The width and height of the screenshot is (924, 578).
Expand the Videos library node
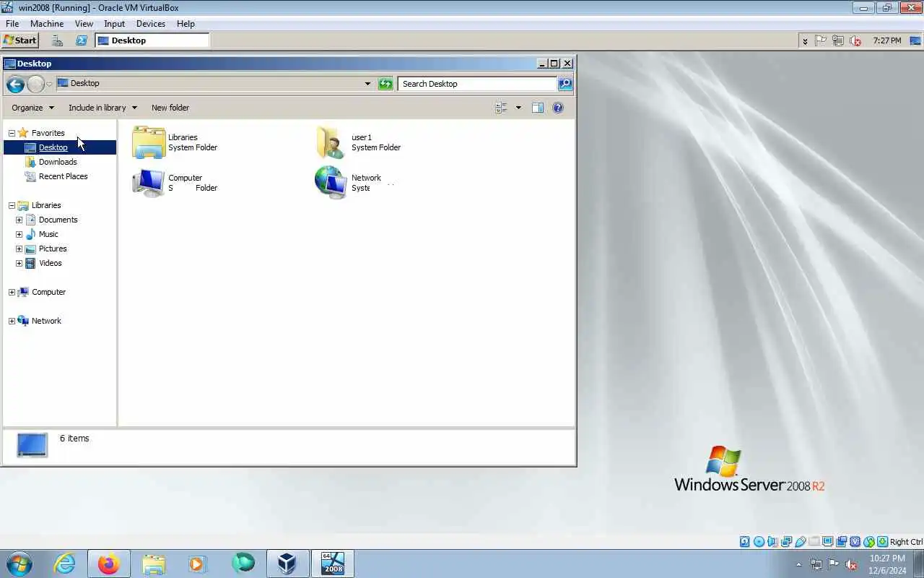tap(19, 263)
